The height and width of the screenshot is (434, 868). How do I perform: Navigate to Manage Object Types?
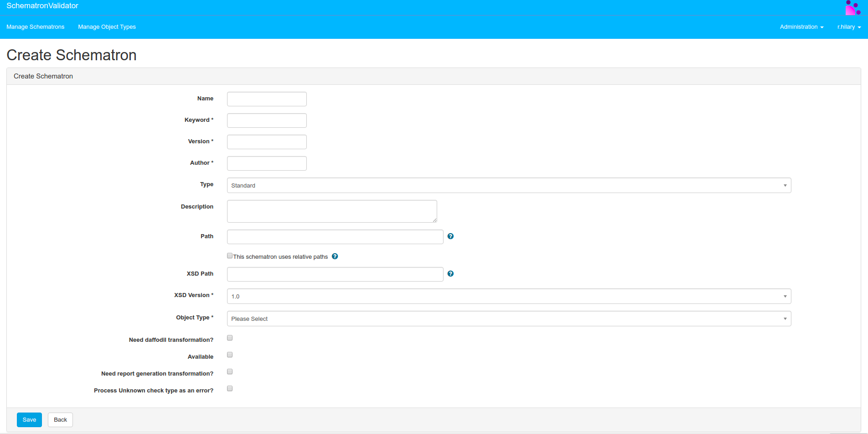(107, 27)
